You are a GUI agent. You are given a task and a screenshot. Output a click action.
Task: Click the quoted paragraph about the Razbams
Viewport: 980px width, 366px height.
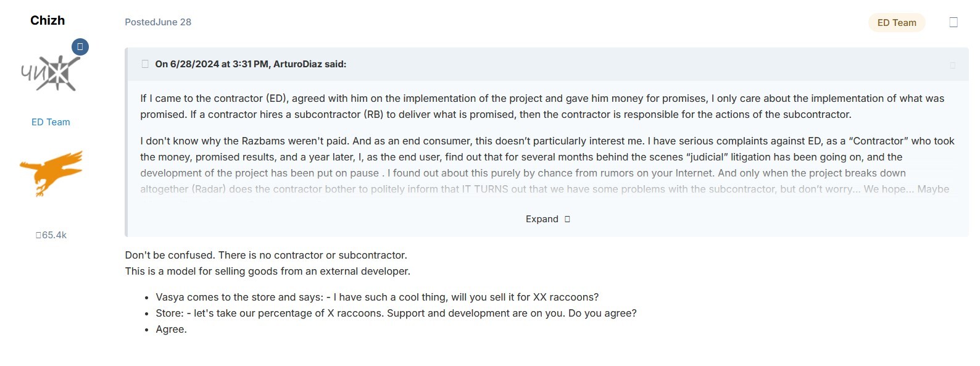pos(547,165)
